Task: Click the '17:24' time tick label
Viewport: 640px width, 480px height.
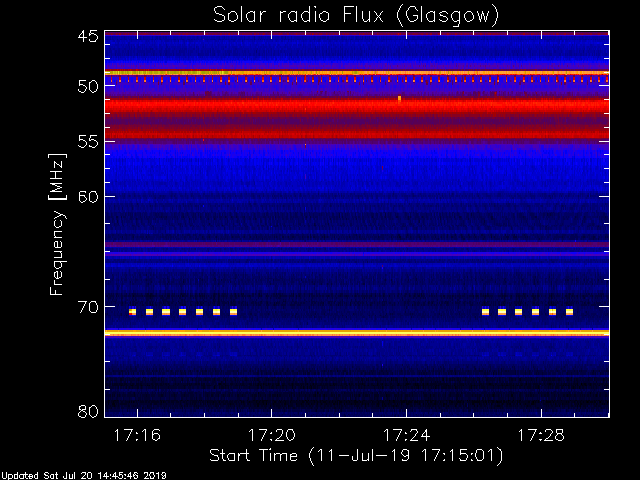Action: point(407,436)
